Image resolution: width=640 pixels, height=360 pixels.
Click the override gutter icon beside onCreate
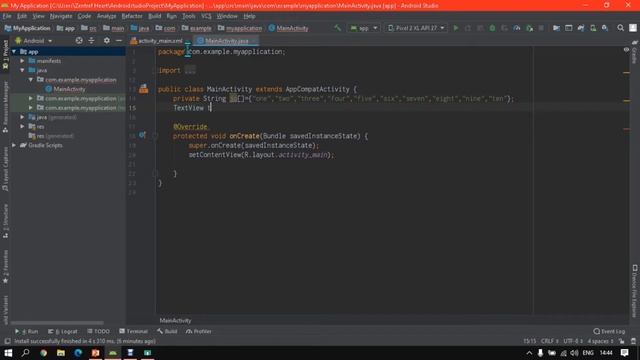coord(142,135)
